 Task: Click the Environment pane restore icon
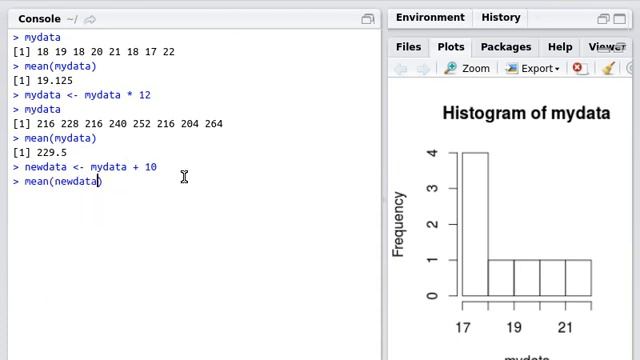[x=603, y=19]
